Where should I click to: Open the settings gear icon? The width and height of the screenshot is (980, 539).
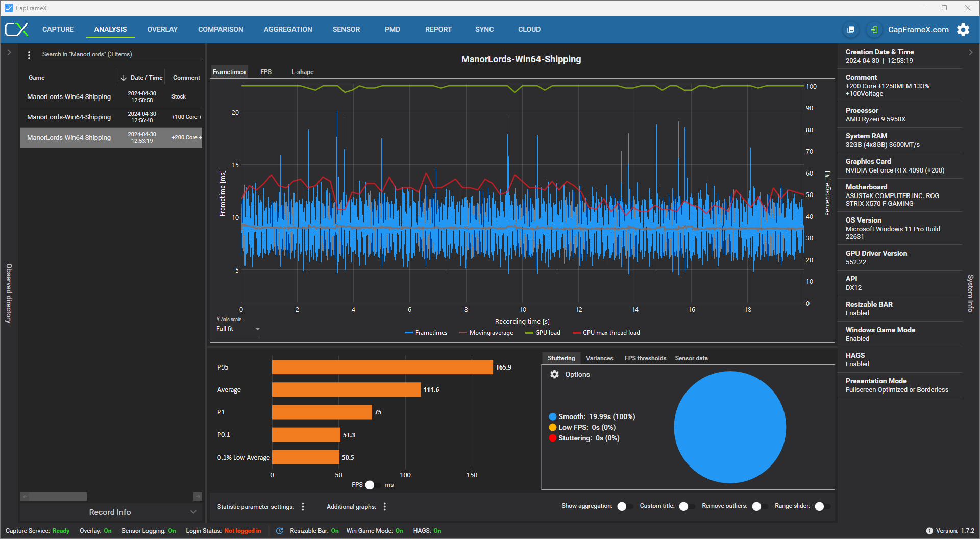point(963,30)
